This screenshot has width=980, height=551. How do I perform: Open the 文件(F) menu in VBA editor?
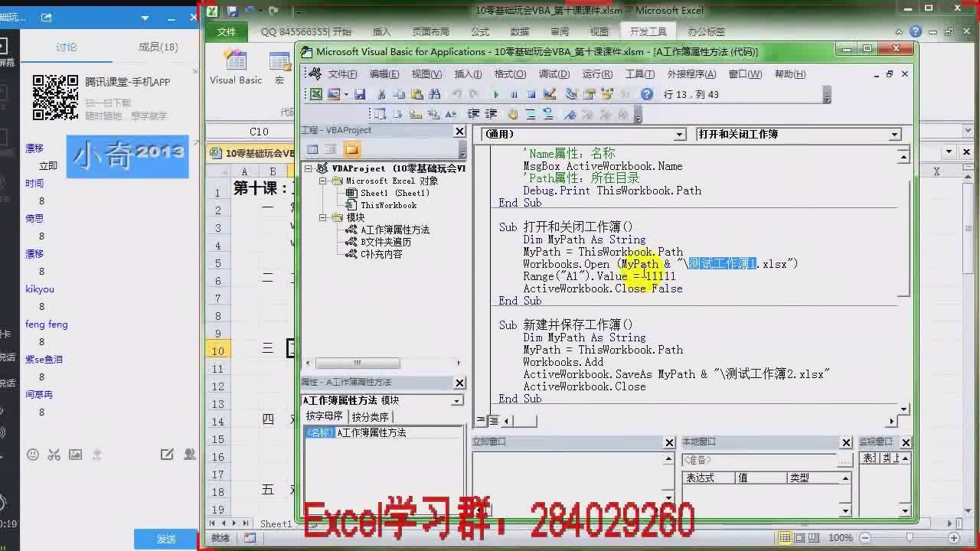pyautogui.click(x=342, y=74)
